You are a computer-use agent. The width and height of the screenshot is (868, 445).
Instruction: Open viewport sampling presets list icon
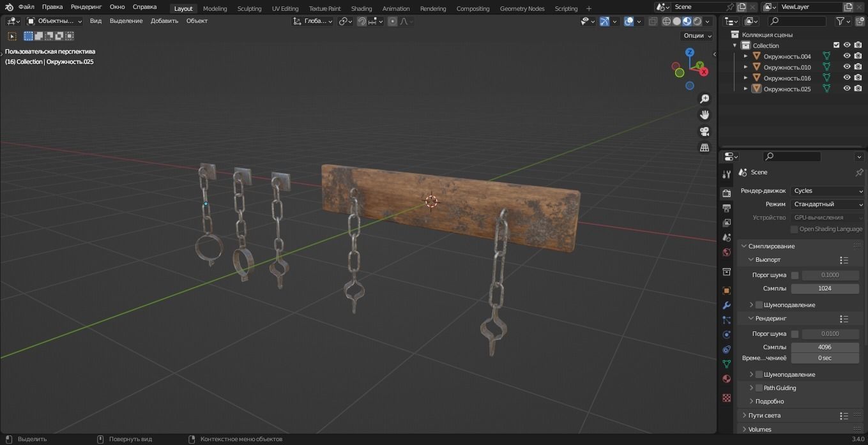pos(844,260)
